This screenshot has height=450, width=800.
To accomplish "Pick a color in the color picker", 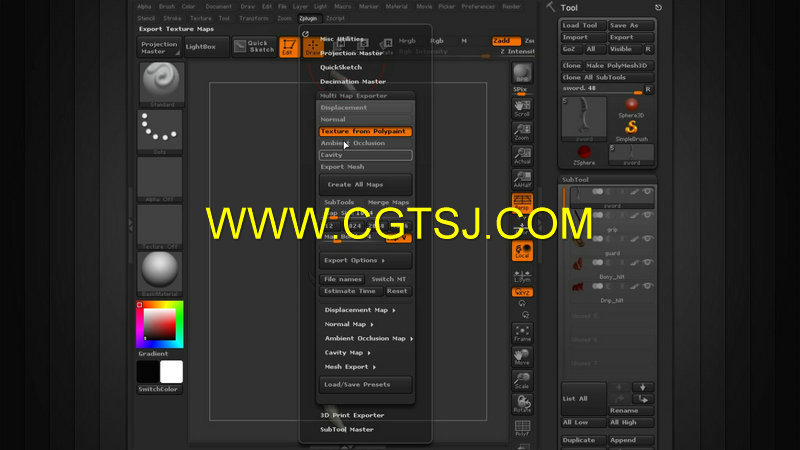I will point(160,324).
